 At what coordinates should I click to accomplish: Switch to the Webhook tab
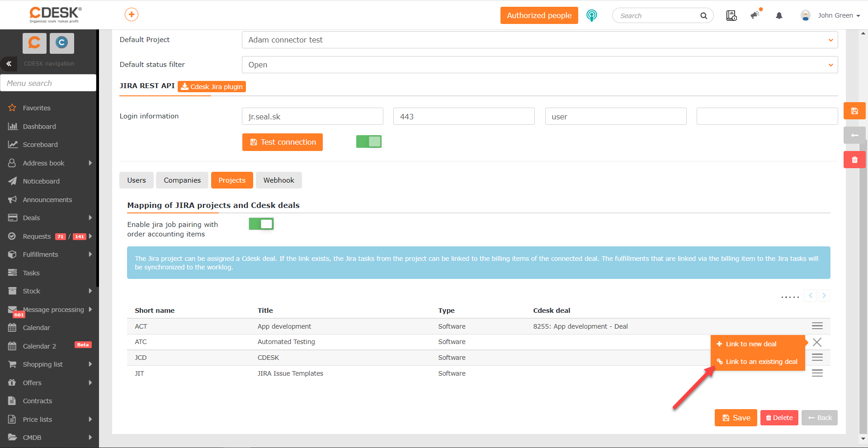pyautogui.click(x=279, y=180)
